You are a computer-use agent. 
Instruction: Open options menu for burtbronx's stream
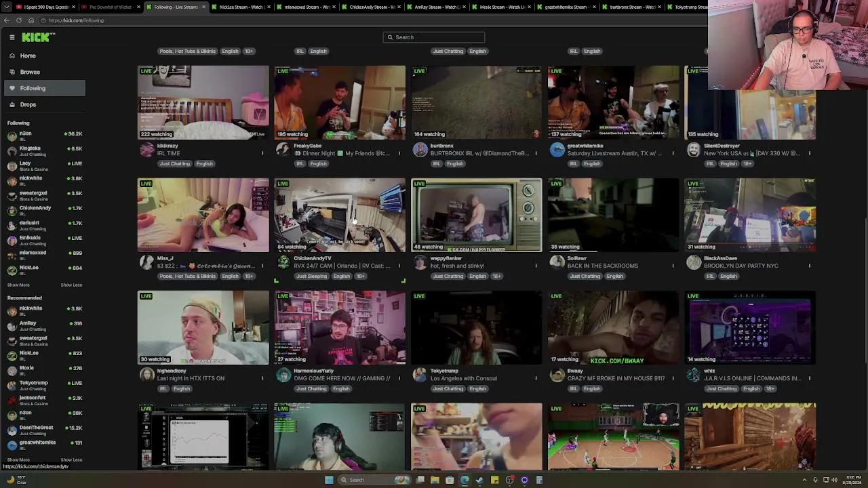coord(536,153)
